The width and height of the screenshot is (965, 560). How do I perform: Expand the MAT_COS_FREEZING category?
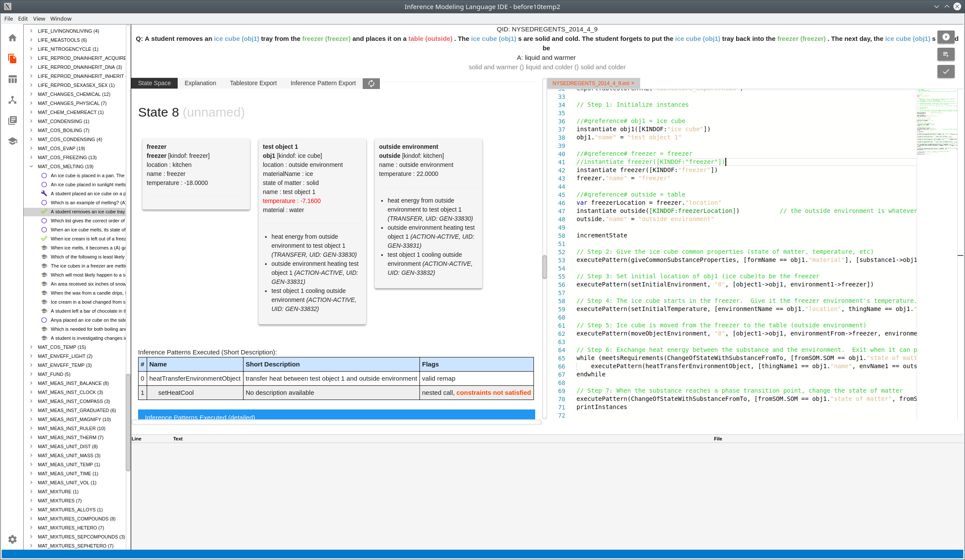click(31, 157)
